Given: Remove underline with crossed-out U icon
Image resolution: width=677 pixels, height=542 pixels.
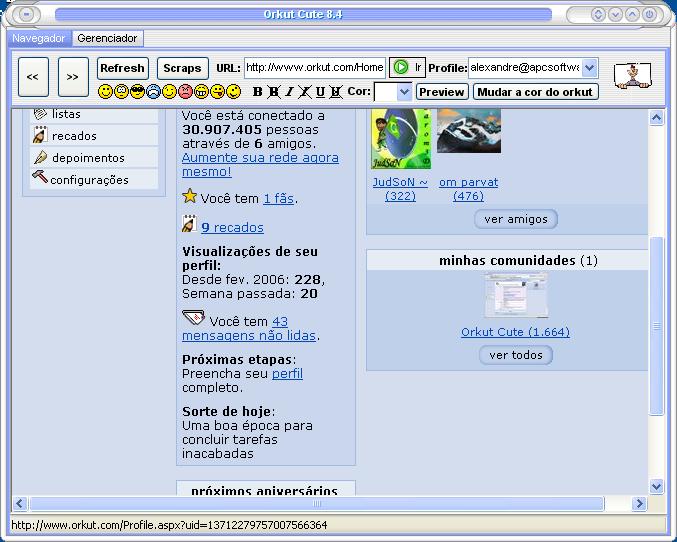Looking at the screenshot, I should (x=336, y=92).
